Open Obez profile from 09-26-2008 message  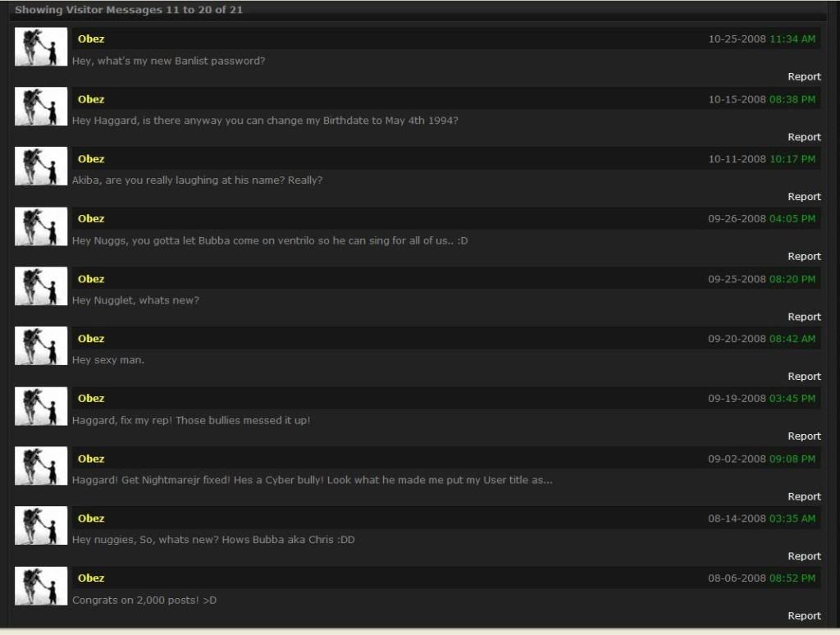pos(91,218)
